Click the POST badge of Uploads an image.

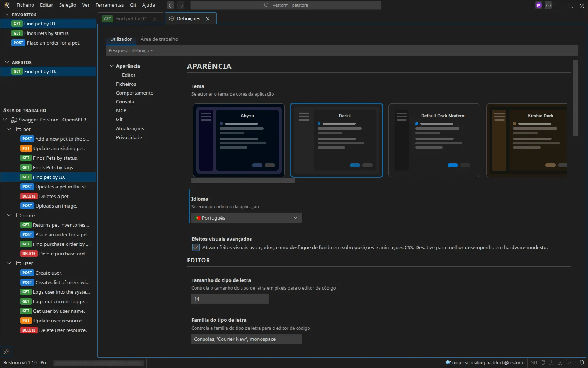tap(27, 206)
